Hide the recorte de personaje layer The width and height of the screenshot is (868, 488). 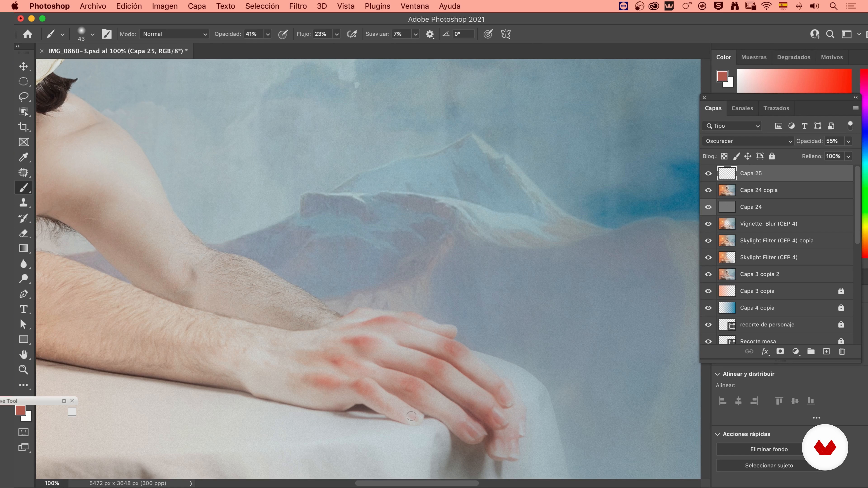click(708, 325)
